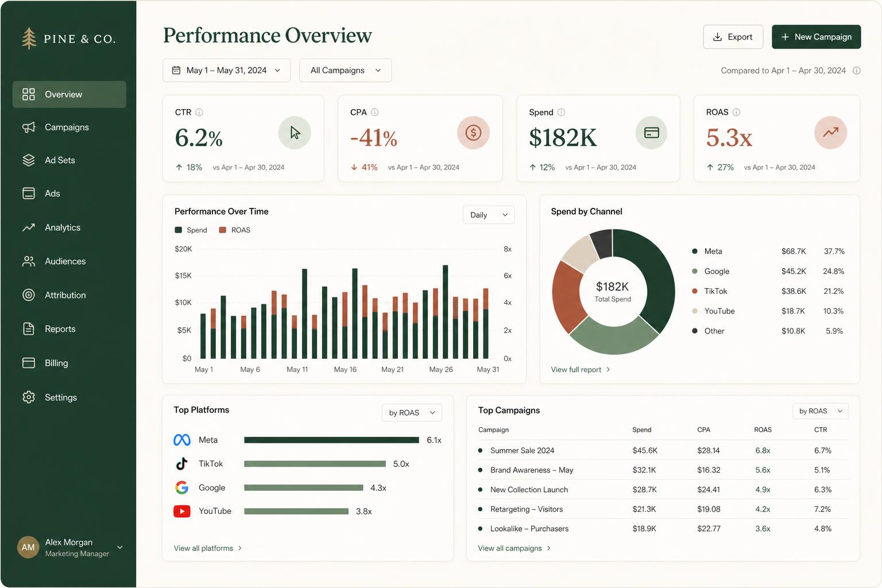882x588 pixels.
Task: Click the Meta logo in Top Platforms
Action: click(x=182, y=440)
